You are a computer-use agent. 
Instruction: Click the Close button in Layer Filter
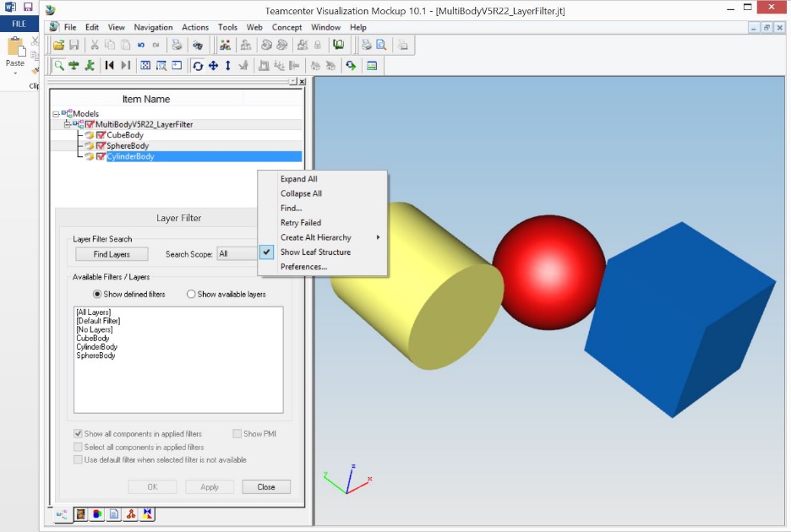pos(266,487)
